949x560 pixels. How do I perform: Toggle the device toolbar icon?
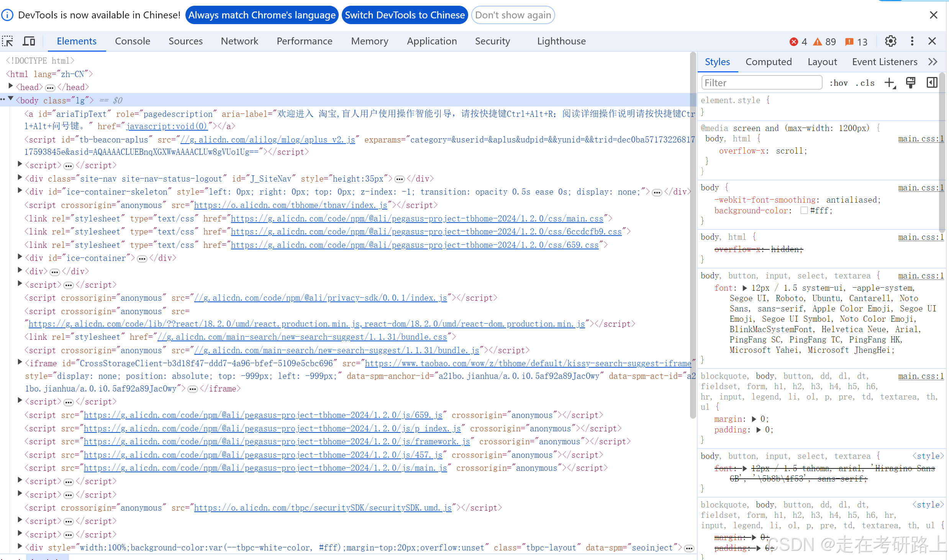[x=29, y=41]
